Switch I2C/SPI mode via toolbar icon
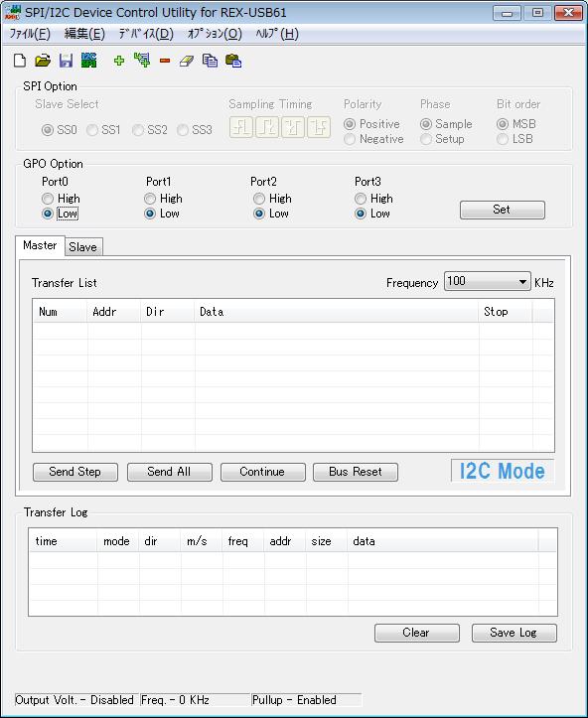Viewport: 588px width, 718px height. tap(88, 60)
